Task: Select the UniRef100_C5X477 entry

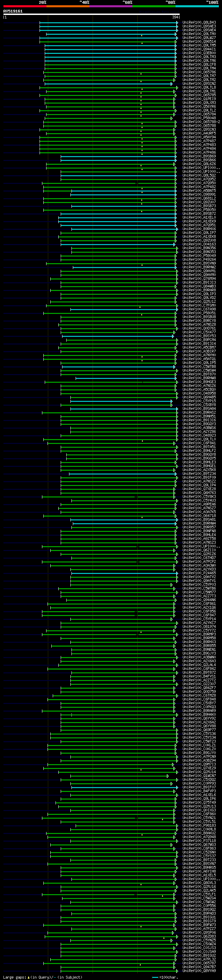Action: (199, 332)
